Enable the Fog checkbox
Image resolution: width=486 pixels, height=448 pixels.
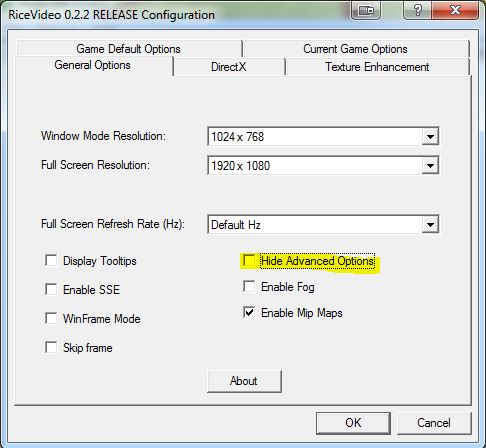click(249, 286)
